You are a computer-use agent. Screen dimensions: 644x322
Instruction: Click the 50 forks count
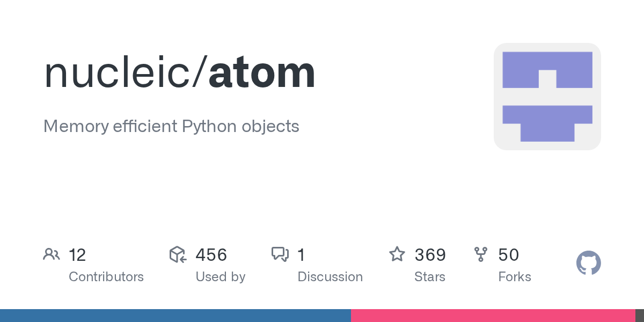point(508,255)
